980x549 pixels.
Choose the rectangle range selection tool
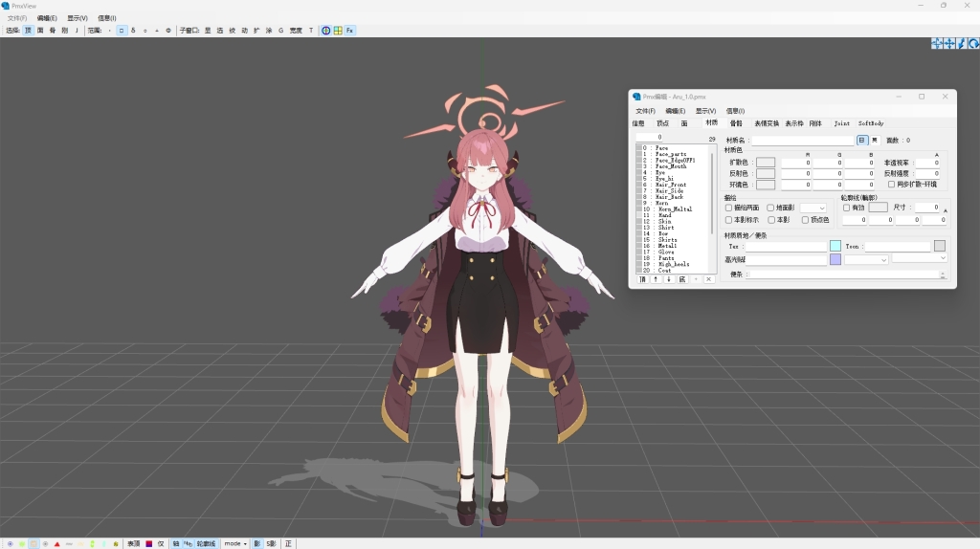click(122, 30)
